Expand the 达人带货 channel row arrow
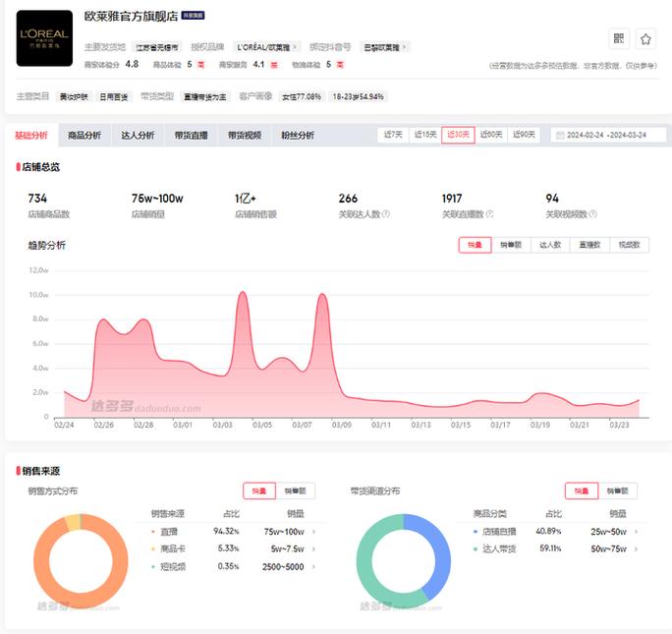The width and height of the screenshot is (672, 634). [635, 548]
